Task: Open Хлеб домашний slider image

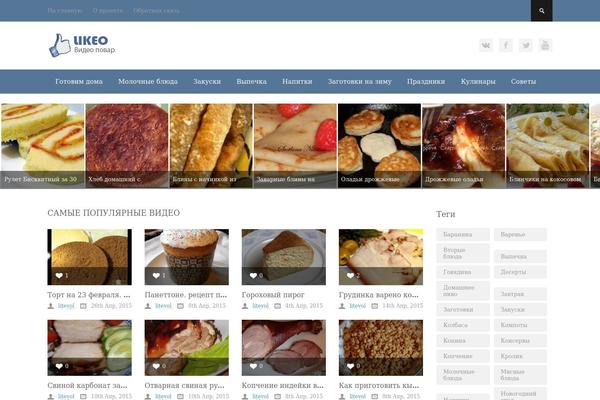Action: 127,146
